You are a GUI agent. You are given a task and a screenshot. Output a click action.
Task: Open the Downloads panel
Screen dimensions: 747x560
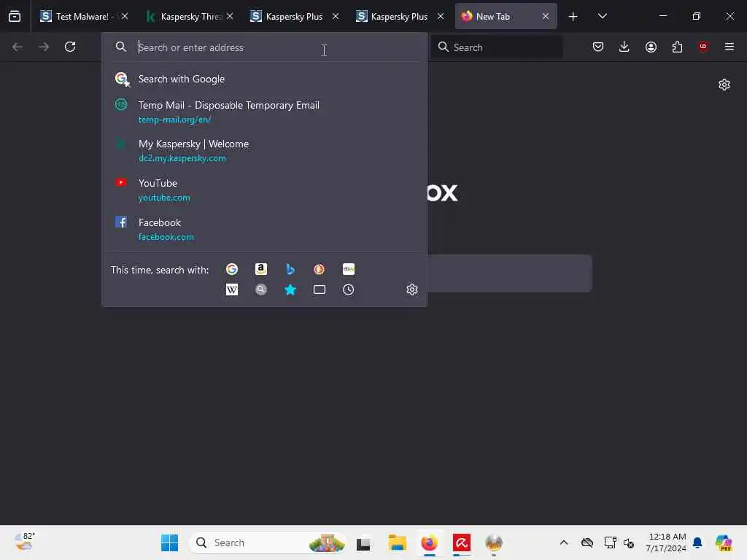[x=624, y=47]
